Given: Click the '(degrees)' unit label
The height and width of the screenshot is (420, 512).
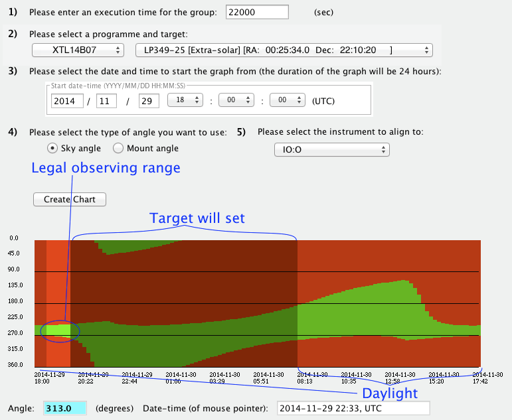Looking at the screenshot, I should (114, 408).
